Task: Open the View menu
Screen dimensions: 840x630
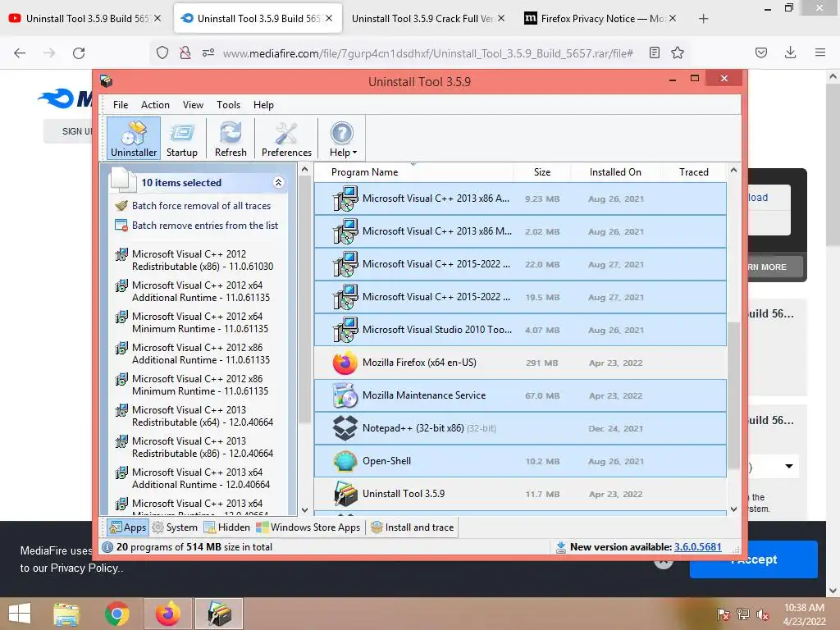Action: coord(193,105)
